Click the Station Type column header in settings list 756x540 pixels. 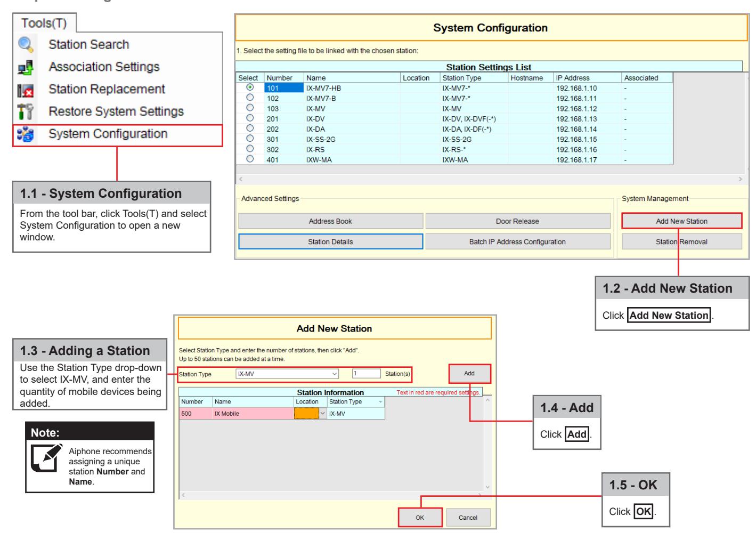474,78
